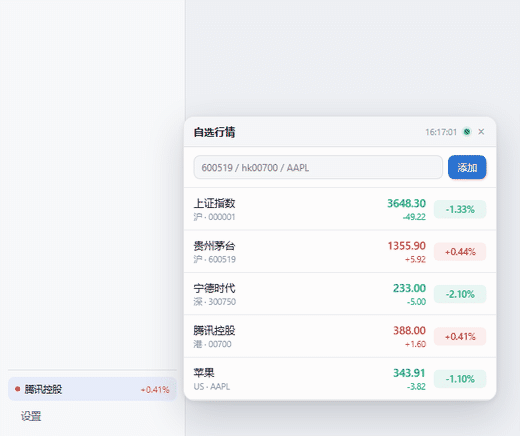Click the -1.10% change badge
Viewport: 520px width, 436px height.
coord(460,379)
